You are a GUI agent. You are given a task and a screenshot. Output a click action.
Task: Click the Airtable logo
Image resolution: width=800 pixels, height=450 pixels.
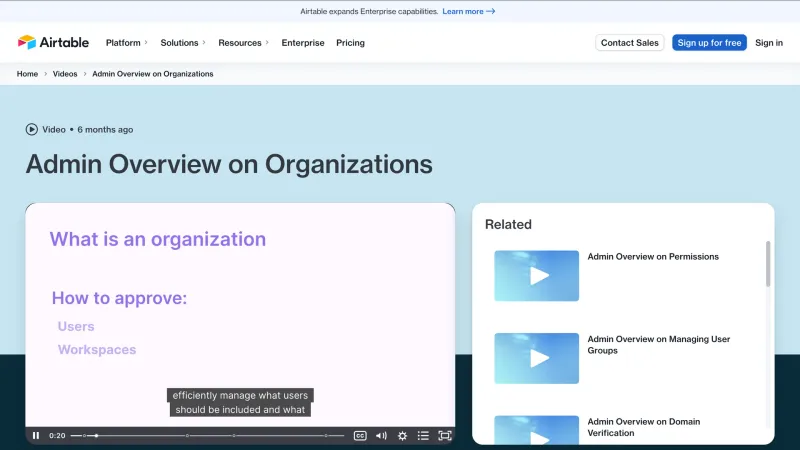click(x=53, y=42)
